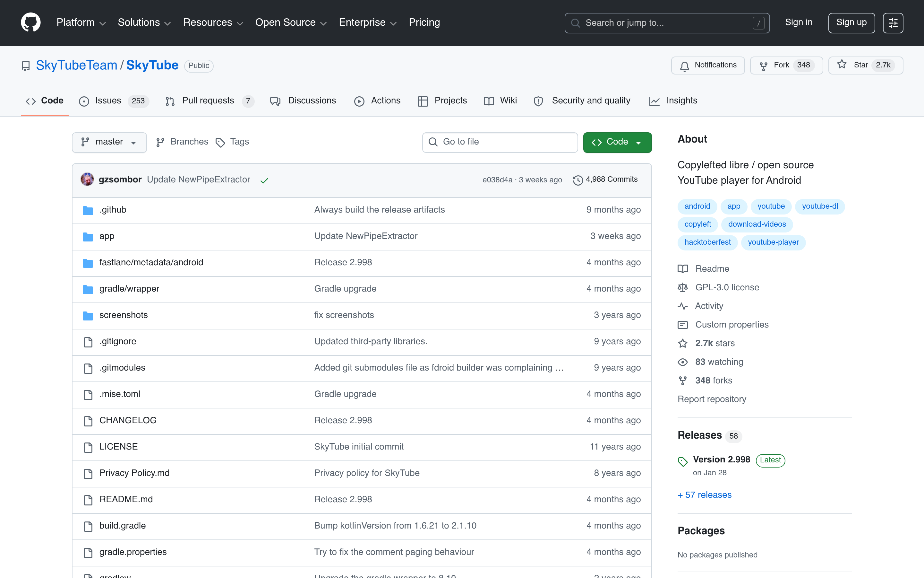Expand the Solutions menu
924x578 pixels.
tap(144, 22)
